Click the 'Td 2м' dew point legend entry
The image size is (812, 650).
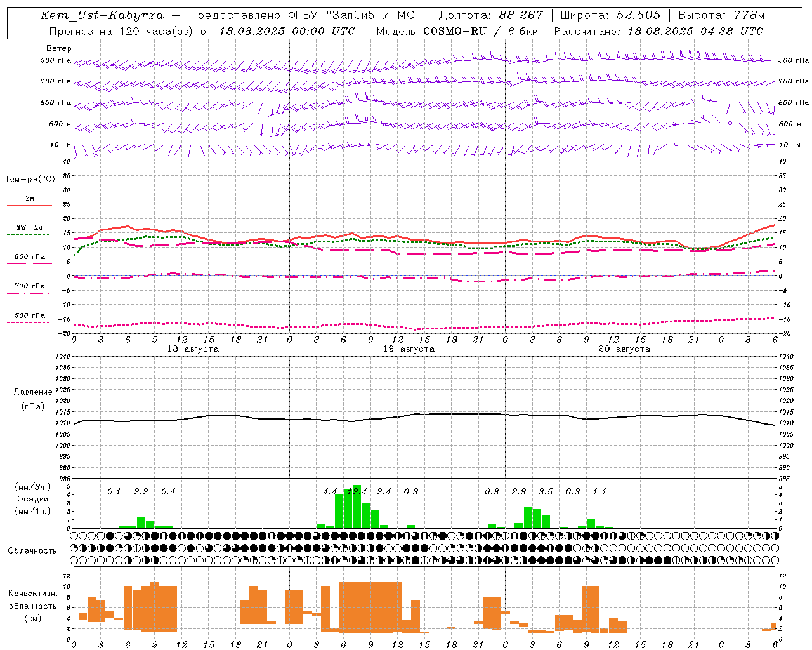click(x=29, y=227)
